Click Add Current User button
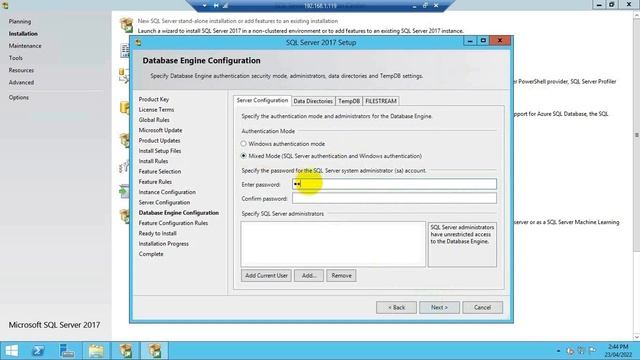The height and width of the screenshot is (360, 640). coord(266,276)
